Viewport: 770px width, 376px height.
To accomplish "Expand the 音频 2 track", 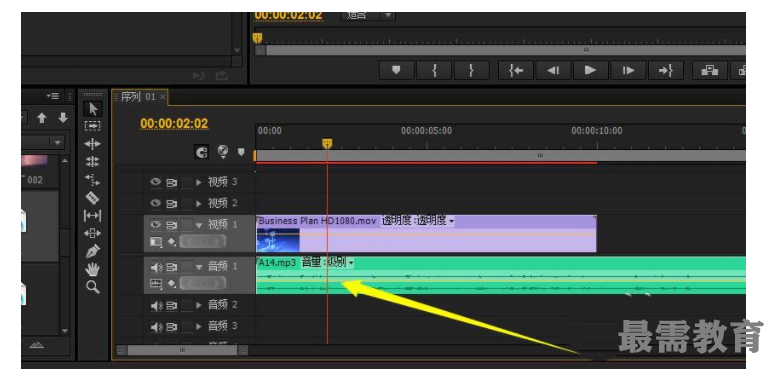I will [x=199, y=305].
